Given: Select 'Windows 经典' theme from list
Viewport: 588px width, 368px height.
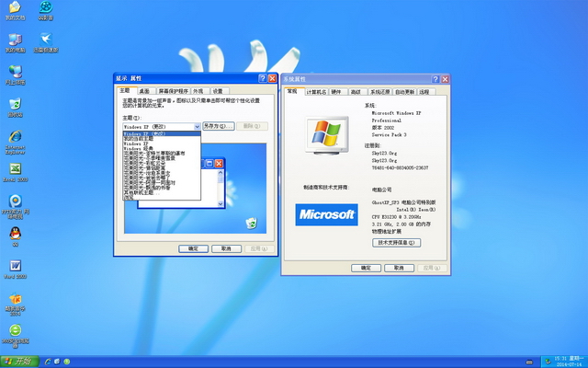Looking at the screenshot, I should click(x=162, y=148).
